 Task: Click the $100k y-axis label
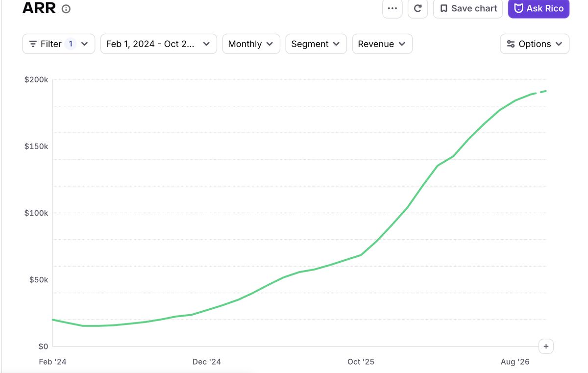(x=36, y=213)
